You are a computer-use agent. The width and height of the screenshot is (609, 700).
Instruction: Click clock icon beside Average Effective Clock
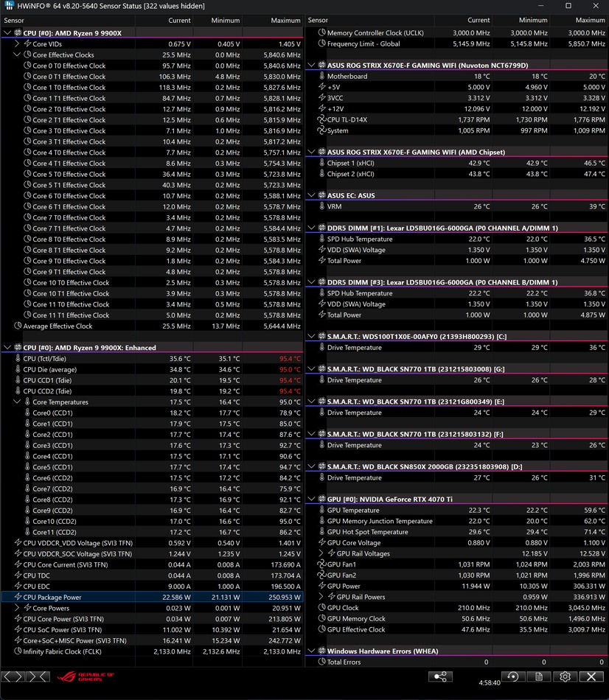pos(18,326)
